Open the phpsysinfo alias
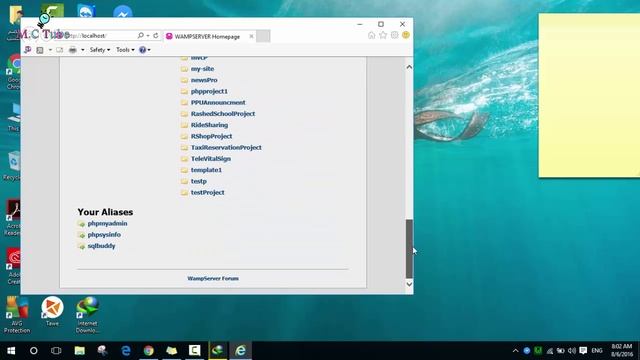The width and height of the screenshot is (640, 360). point(104,235)
